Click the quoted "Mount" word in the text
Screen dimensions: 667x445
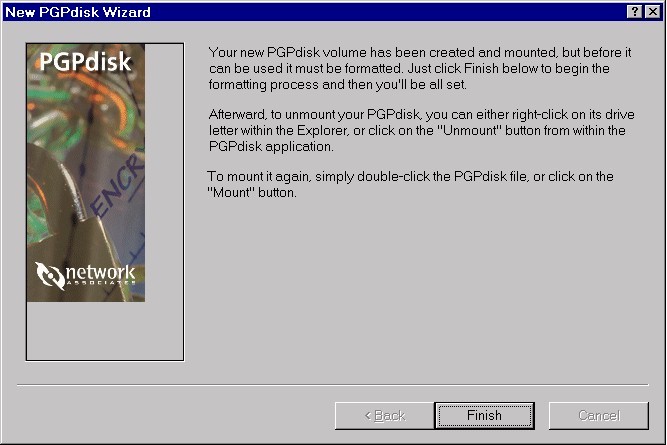coord(231,192)
